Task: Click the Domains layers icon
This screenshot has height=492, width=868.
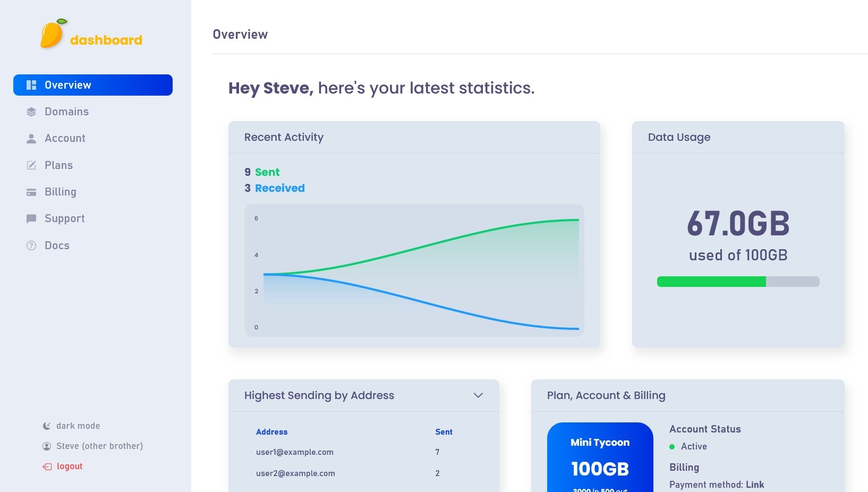Action: (x=31, y=112)
